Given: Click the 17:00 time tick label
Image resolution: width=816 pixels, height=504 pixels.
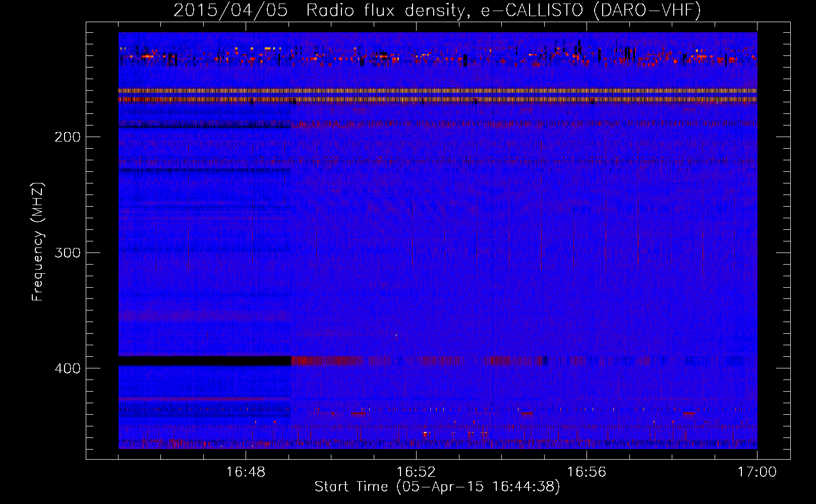Looking at the screenshot, I should pyautogui.click(x=757, y=472).
